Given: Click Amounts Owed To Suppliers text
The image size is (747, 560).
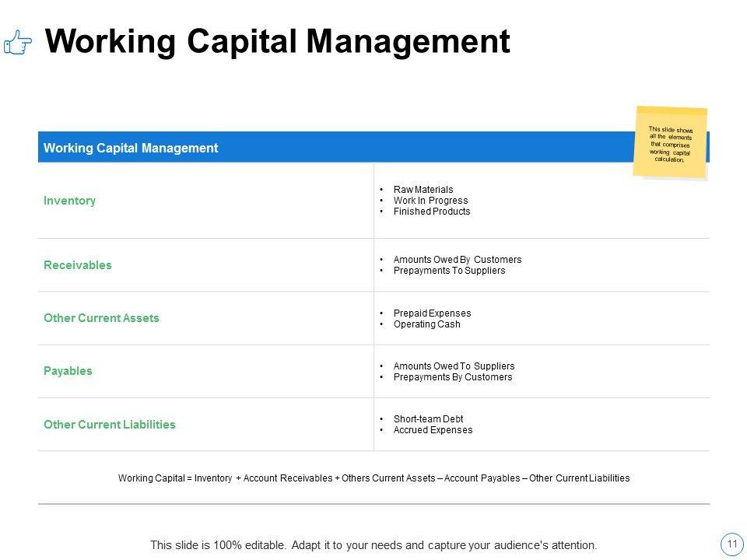Looking at the screenshot, I should (454, 366).
